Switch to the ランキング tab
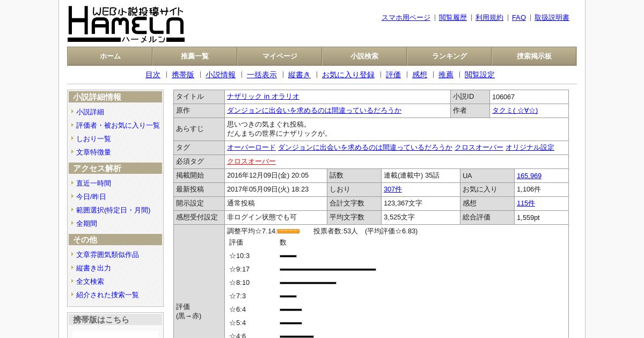 click(449, 56)
